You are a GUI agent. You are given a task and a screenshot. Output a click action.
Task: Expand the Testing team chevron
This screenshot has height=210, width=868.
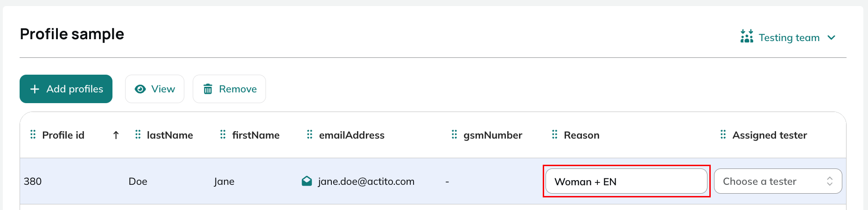(831, 37)
